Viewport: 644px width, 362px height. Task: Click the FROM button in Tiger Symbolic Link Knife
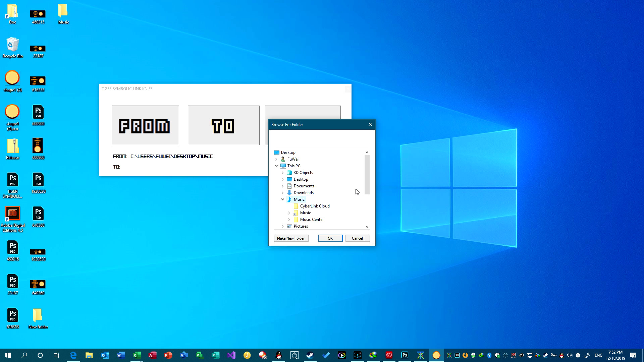pos(145,125)
